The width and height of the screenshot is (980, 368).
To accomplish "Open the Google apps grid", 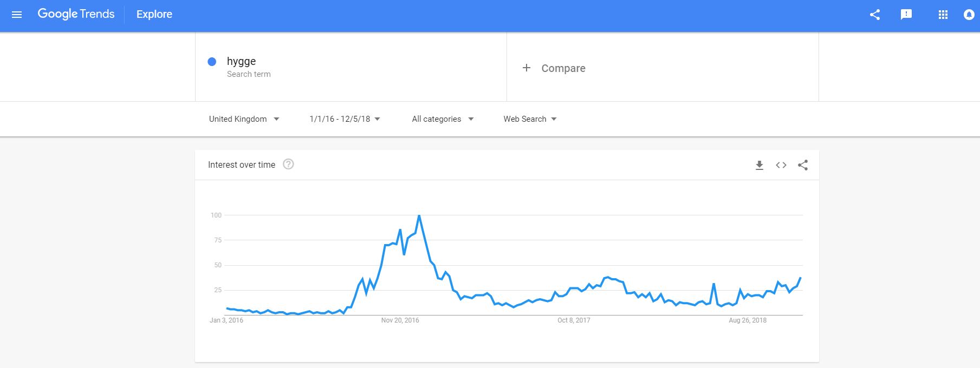I will point(943,15).
